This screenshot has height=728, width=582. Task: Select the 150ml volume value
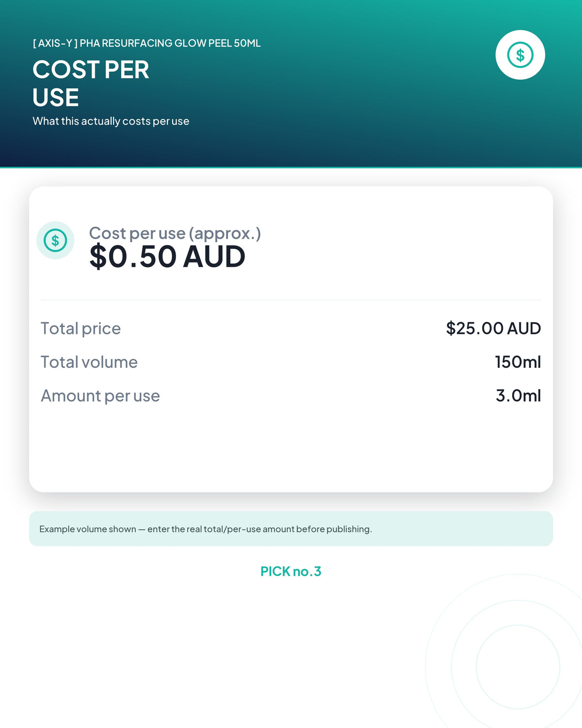tap(517, 362)
